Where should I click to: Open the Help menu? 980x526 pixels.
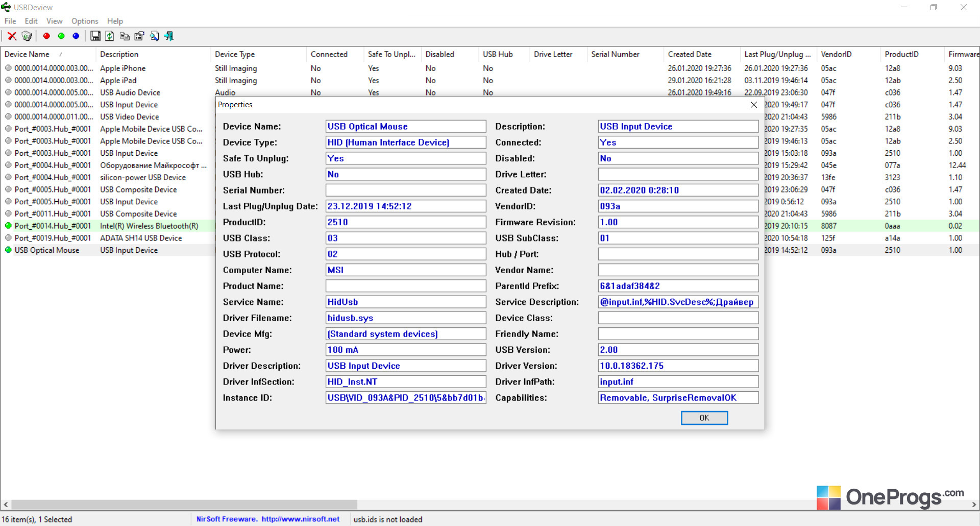(x=115, y=21)
